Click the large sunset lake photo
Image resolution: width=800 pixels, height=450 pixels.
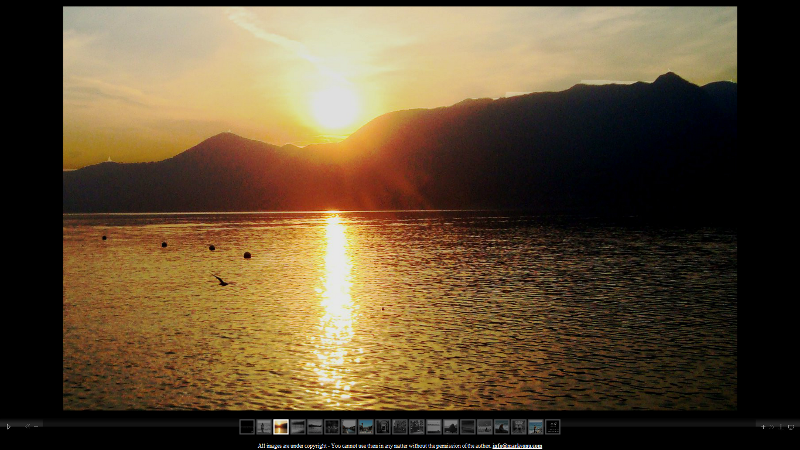(399, 208)
